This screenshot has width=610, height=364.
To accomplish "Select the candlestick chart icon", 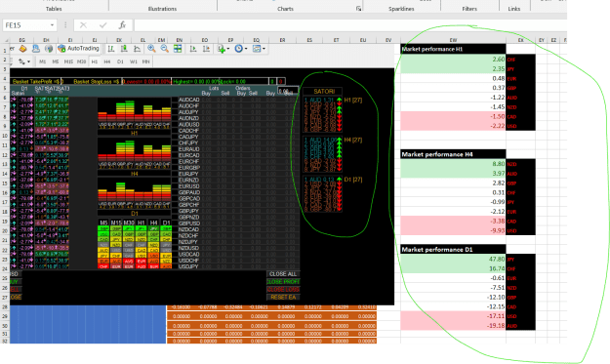I will 124,49.
